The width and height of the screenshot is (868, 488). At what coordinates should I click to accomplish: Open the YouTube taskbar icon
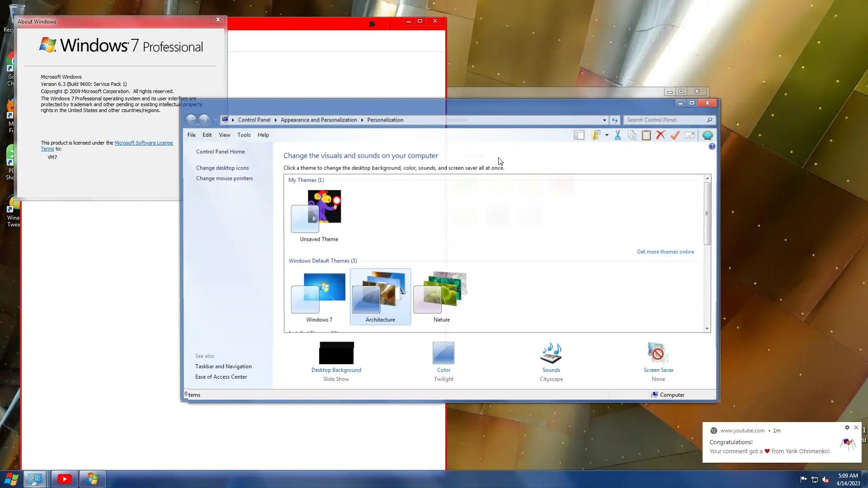coord(64,479)
